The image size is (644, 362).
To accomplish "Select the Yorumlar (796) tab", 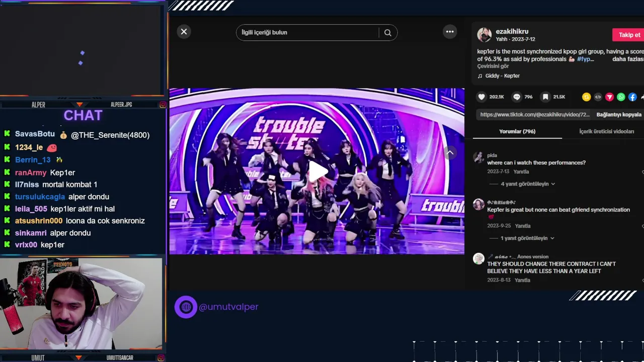I will 517,132.
